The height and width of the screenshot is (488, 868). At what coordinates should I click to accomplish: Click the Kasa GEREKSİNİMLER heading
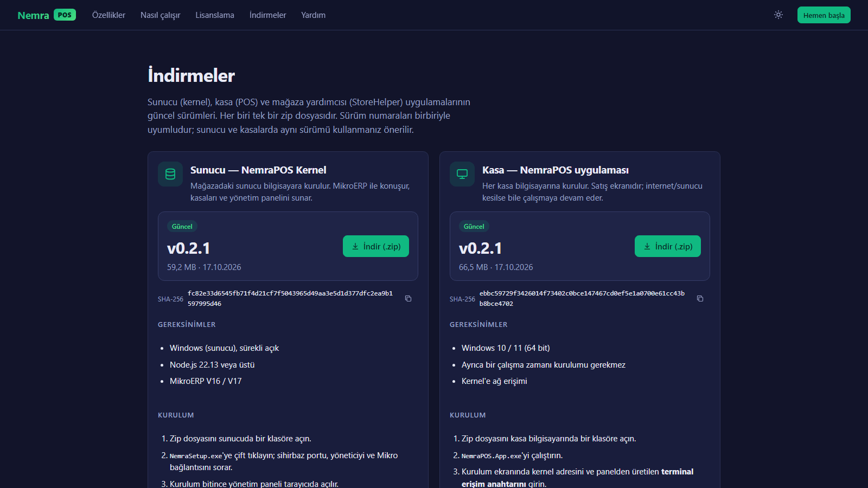(478, 325)
